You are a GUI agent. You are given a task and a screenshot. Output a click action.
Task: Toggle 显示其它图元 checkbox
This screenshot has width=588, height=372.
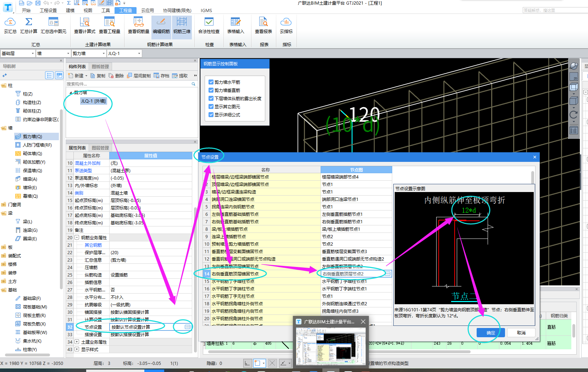(211, 106)
